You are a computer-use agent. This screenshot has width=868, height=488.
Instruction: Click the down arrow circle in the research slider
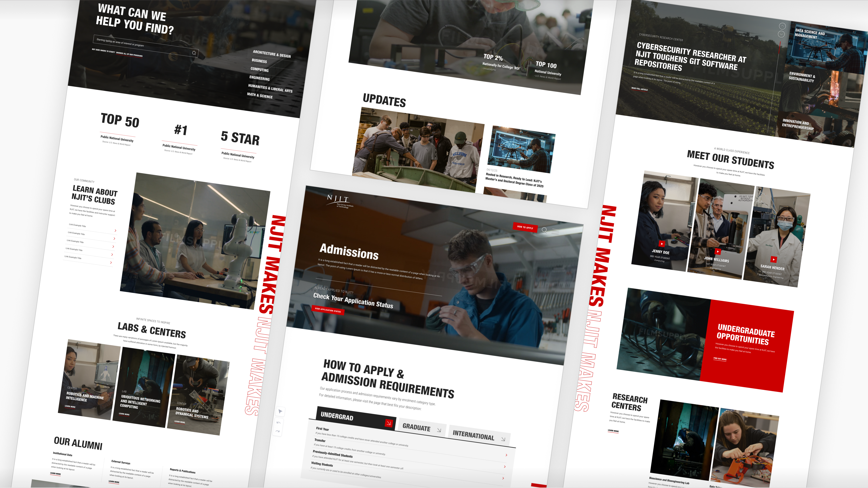781,34
